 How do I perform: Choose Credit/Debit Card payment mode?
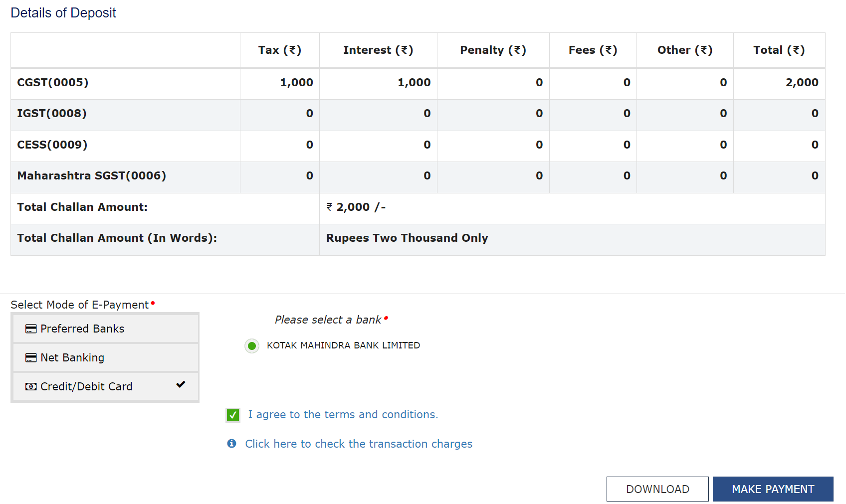point(86,387)
